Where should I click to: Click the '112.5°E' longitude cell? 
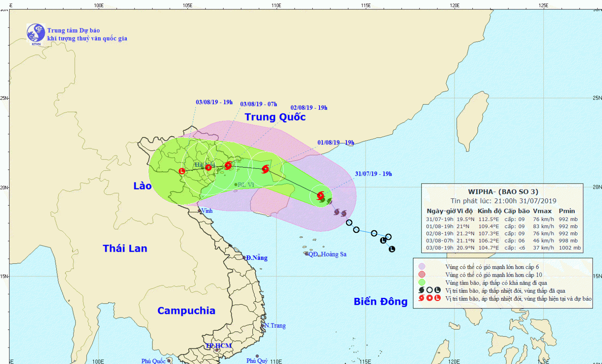488,219
